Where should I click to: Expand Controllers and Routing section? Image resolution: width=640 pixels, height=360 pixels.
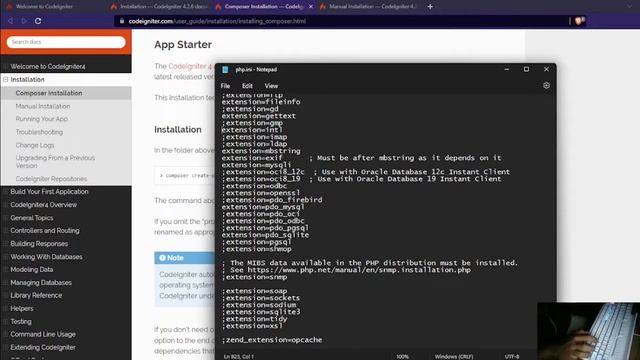45,231
